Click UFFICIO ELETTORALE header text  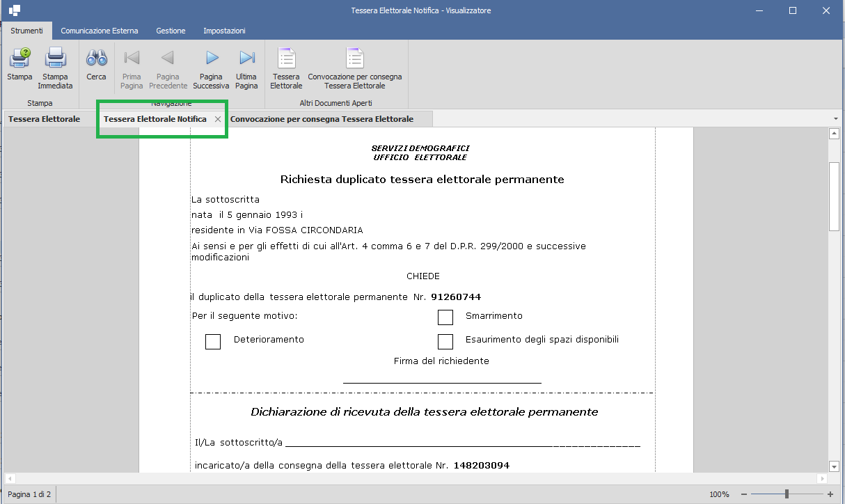tap(420, 157)
